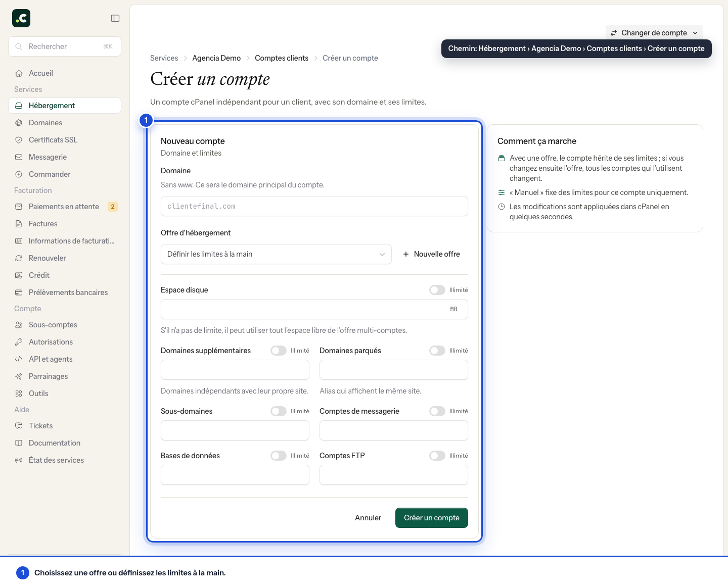This screenshot has height=588, width=728.
Task: Toggle Illimité for Sous-domaines
Action: pos(279,411)
